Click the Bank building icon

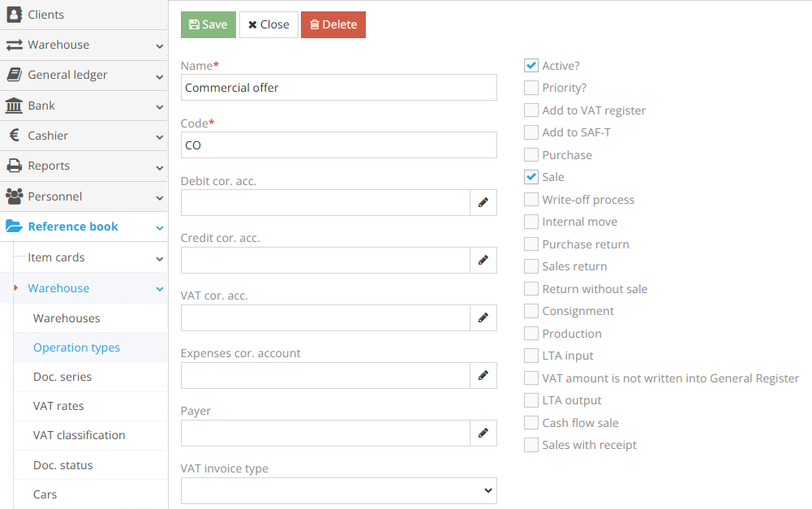(14, 106)
